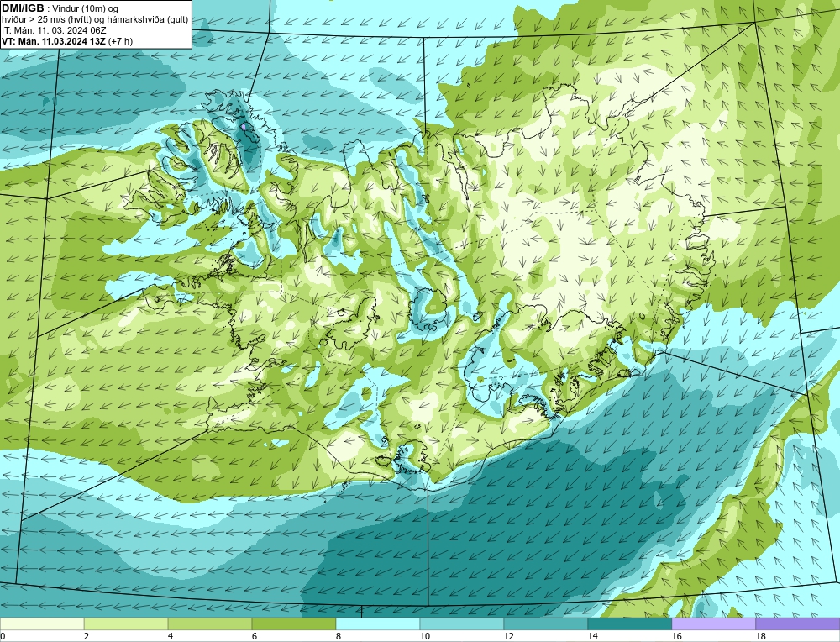Click the 'hviður > 25 m/s' description line
The image size is (840, 642).
click(95, 20)
